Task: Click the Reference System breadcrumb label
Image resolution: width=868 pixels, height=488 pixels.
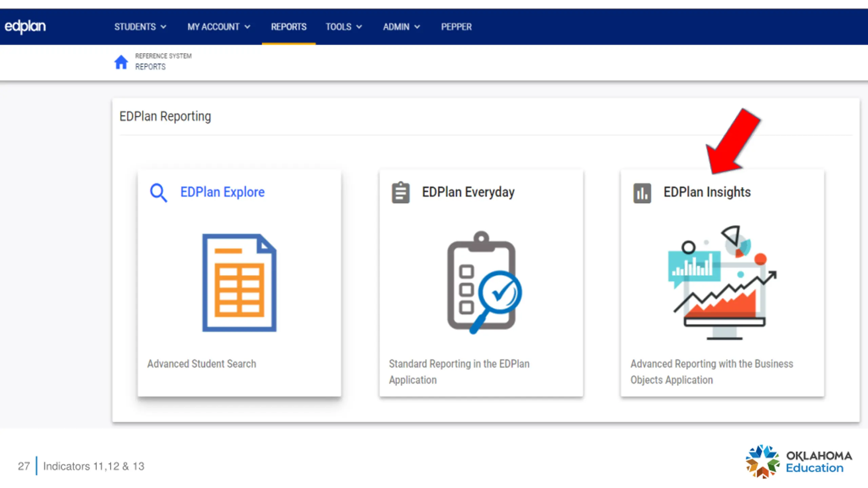Action: [163, 56]
